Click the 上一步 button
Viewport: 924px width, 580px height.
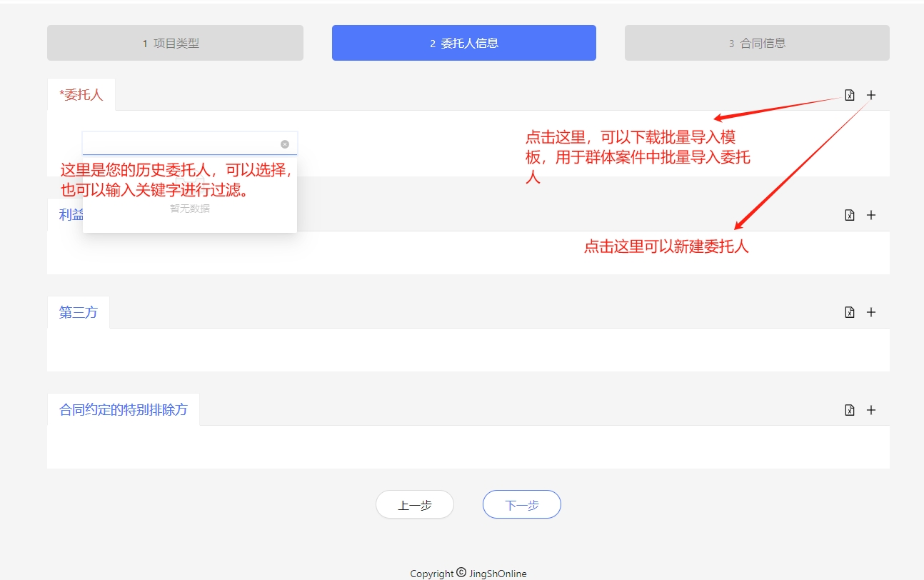(414, 505)
